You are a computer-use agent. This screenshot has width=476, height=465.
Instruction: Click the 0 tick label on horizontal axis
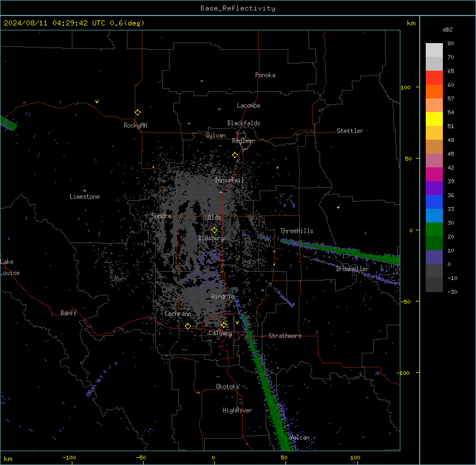click(213, 457)
